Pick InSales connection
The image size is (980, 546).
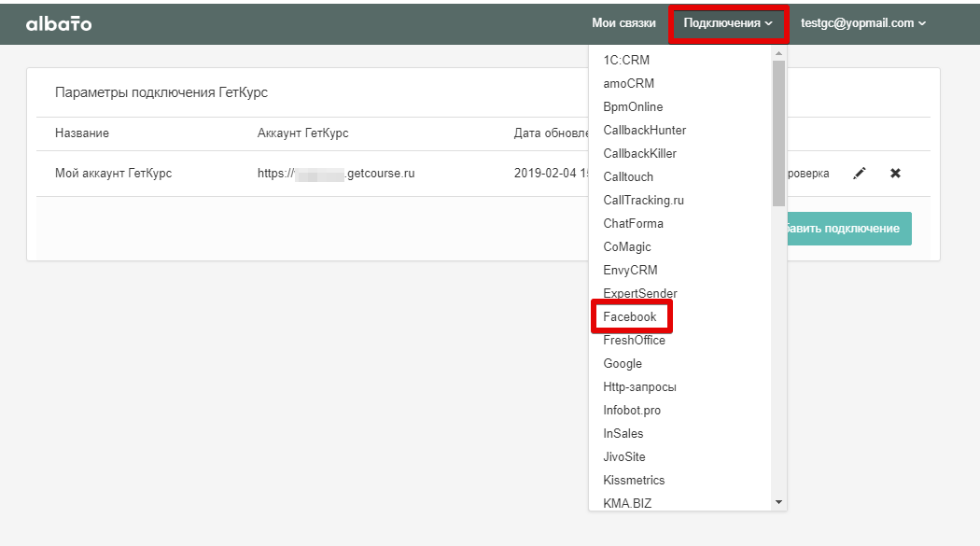[623, 434]
